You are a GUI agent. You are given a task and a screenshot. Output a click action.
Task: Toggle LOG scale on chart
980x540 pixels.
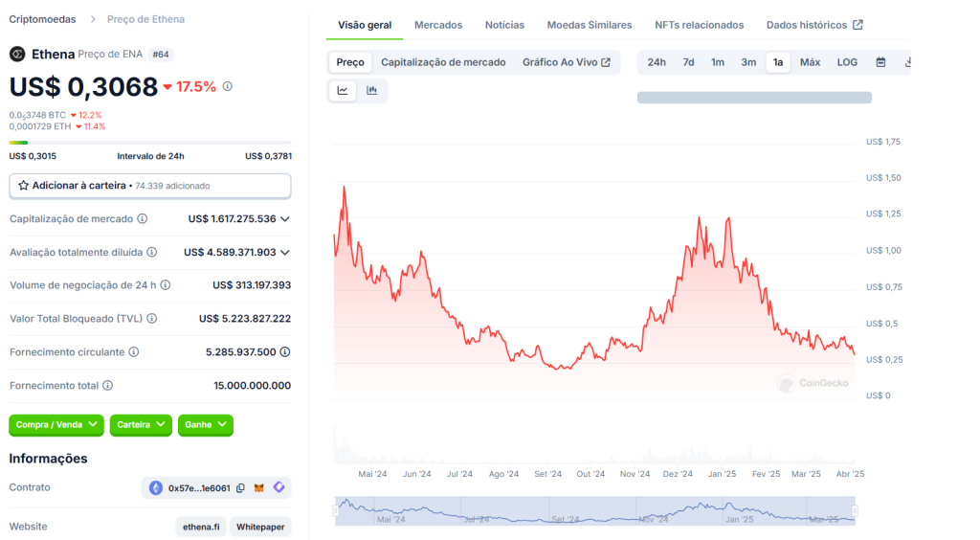click(x=847, y=62)
